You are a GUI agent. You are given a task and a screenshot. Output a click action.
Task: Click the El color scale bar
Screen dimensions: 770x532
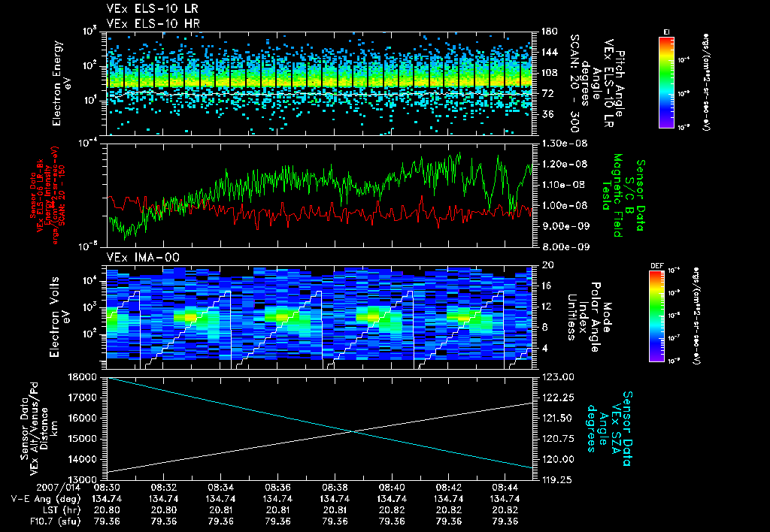(x=666, y=82)
